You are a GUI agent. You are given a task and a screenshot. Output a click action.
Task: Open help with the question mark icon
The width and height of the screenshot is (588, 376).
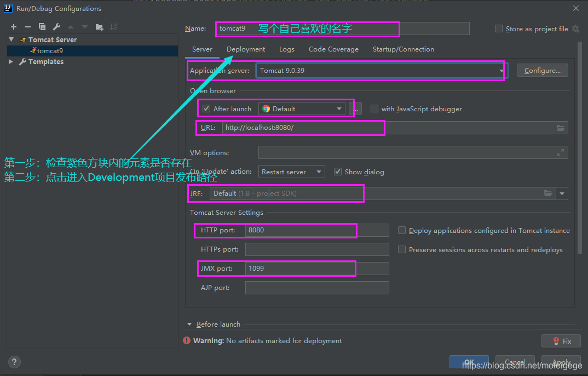pos(14,362)
